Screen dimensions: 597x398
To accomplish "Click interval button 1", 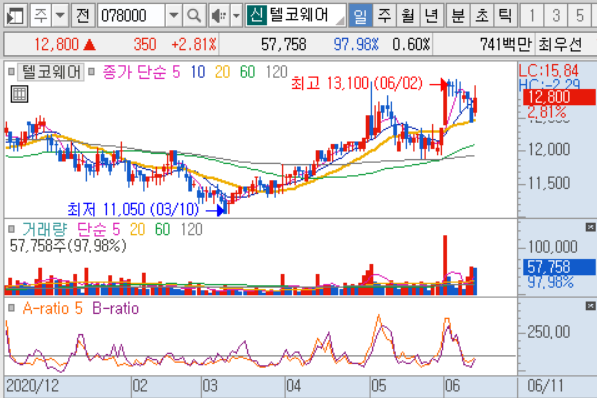I will [532, 16].
